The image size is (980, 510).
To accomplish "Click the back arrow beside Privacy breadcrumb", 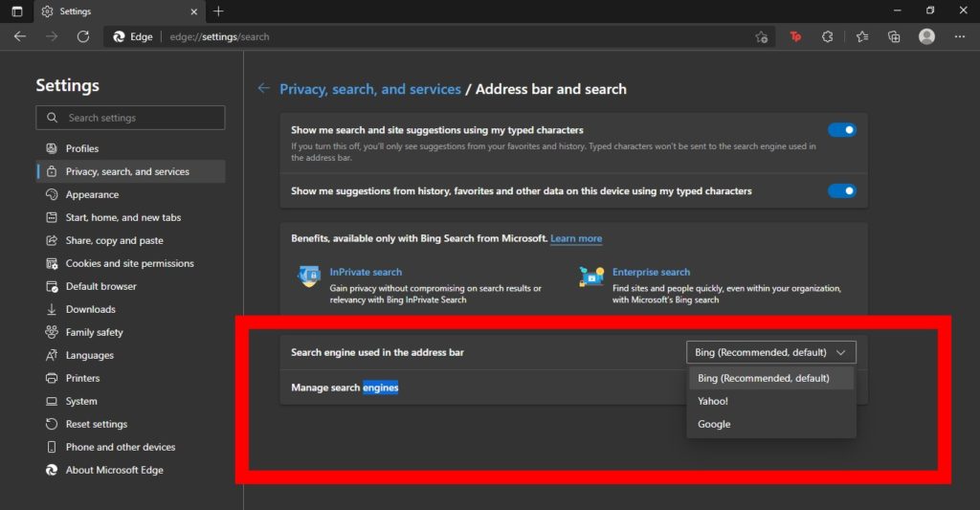I will 264,89.
